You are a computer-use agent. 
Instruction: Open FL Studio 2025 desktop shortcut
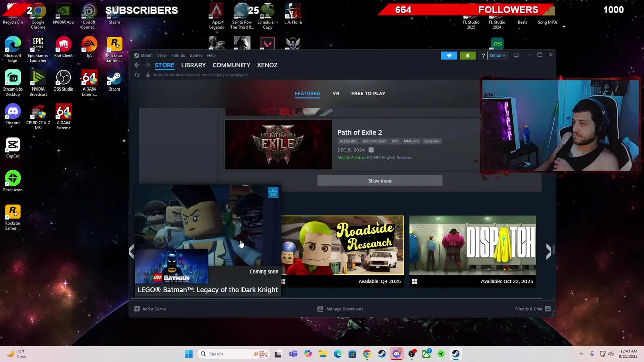(x=471, y=23)
